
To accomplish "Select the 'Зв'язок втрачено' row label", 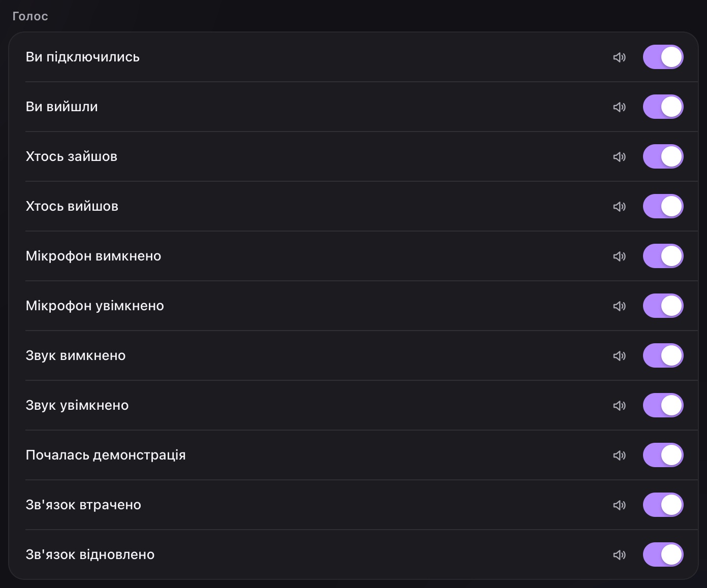I will click(x=83, y=505).
